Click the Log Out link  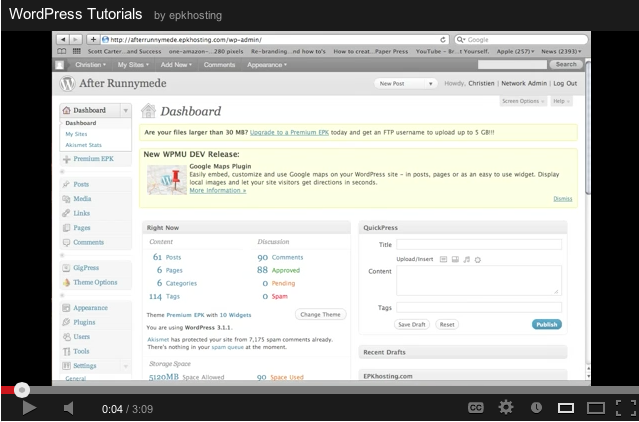pos(565,83)
